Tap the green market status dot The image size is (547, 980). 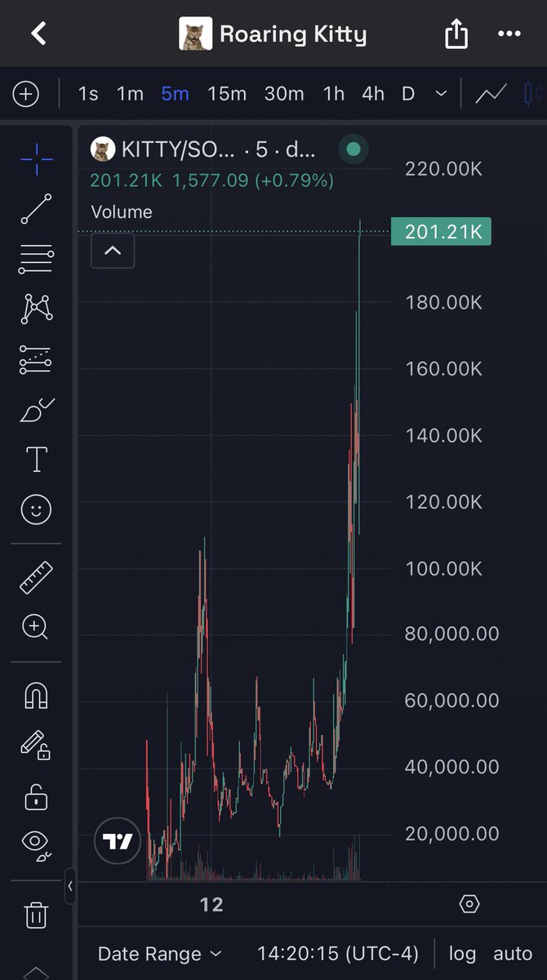[x=354, y=149]
